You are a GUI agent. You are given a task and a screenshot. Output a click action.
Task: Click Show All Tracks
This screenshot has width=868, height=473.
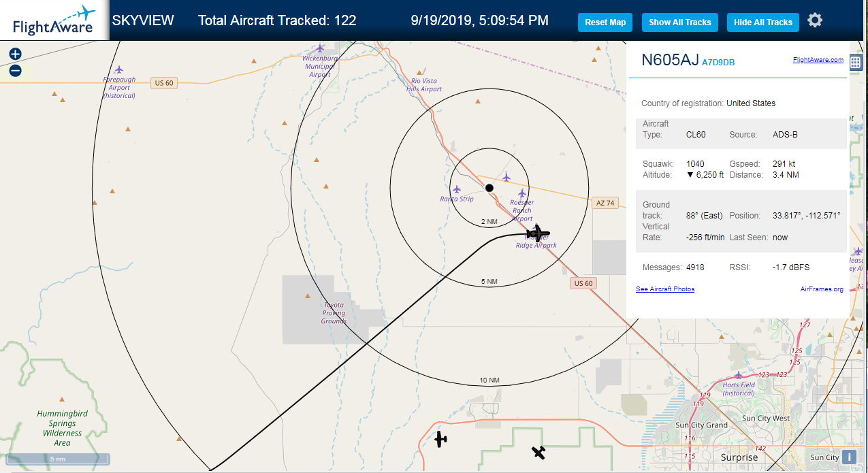tap(679, 22)
